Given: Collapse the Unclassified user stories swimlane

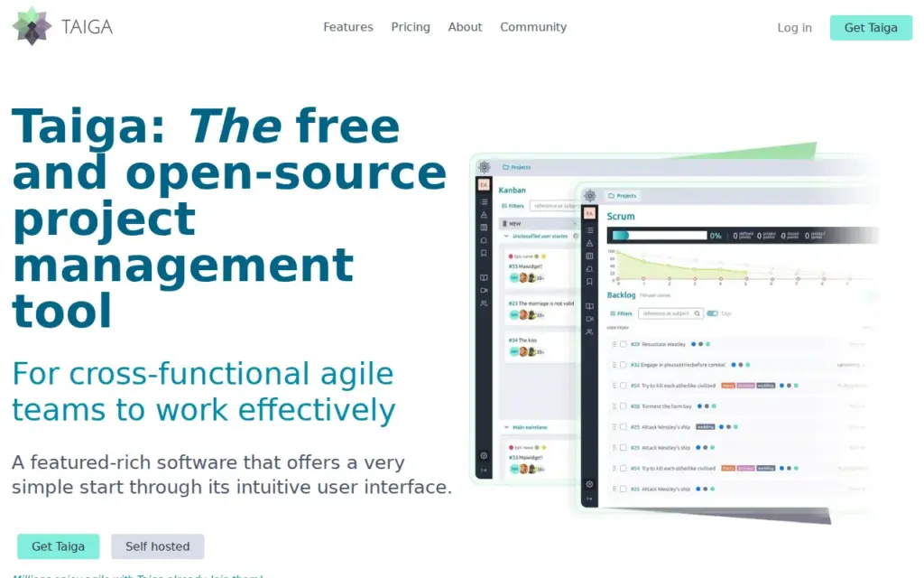Looking at the screenshot, I should point(506,236).
